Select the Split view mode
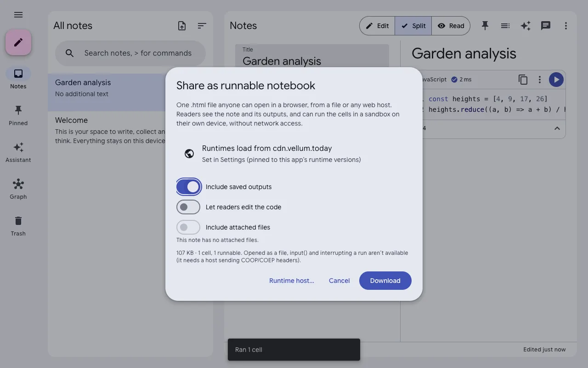Screen dimensions: 588x368 (x=413, y=26)
